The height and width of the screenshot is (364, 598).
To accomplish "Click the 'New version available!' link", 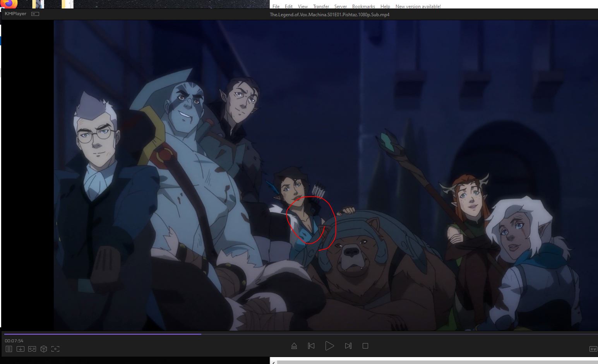I will (418, 7).
